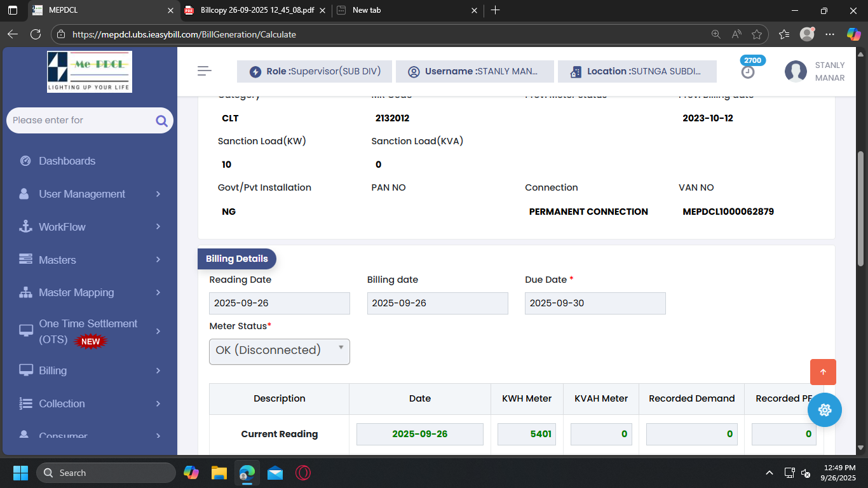Open the Collection sidebar menu
The width and height of the screenshot is (868, 488).
(x=89, y=403)
